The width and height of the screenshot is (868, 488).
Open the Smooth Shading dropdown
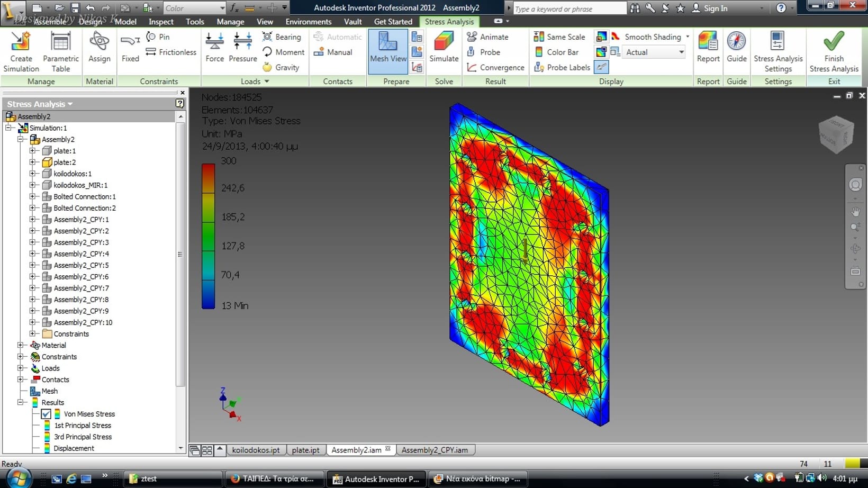click(x=688, y=37)
